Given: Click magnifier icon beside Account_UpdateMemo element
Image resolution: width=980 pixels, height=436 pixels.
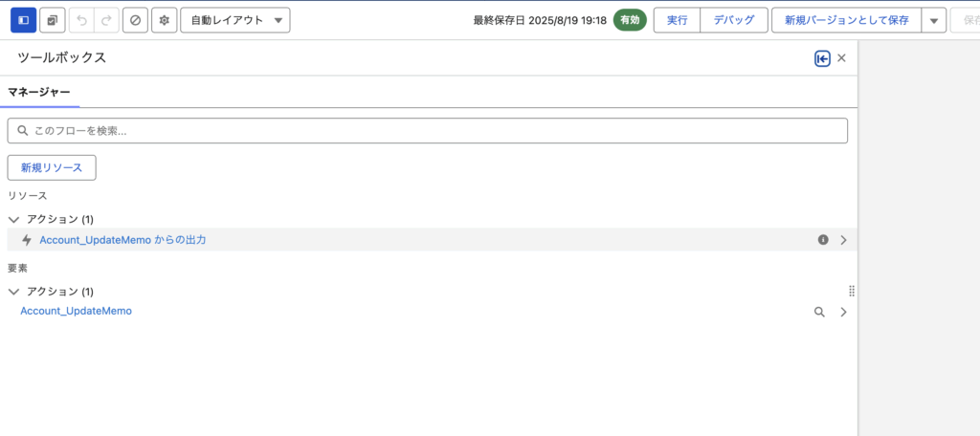Looking at the screenshot, I should [819, 312].
